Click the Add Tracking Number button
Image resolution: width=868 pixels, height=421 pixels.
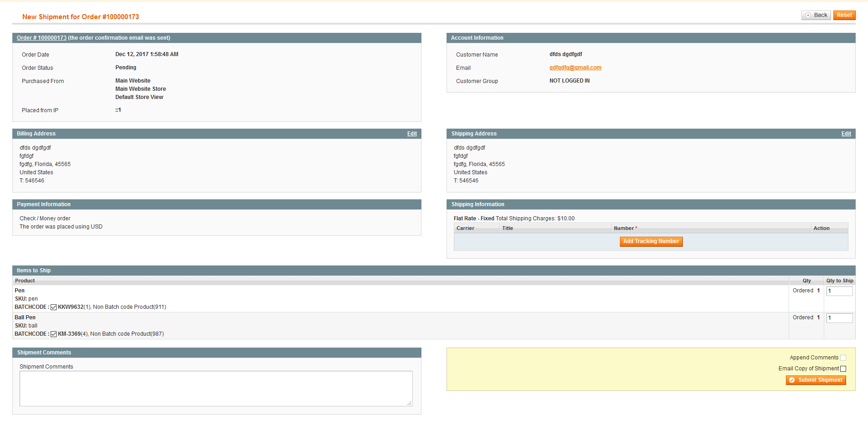[x=651, y=242]
